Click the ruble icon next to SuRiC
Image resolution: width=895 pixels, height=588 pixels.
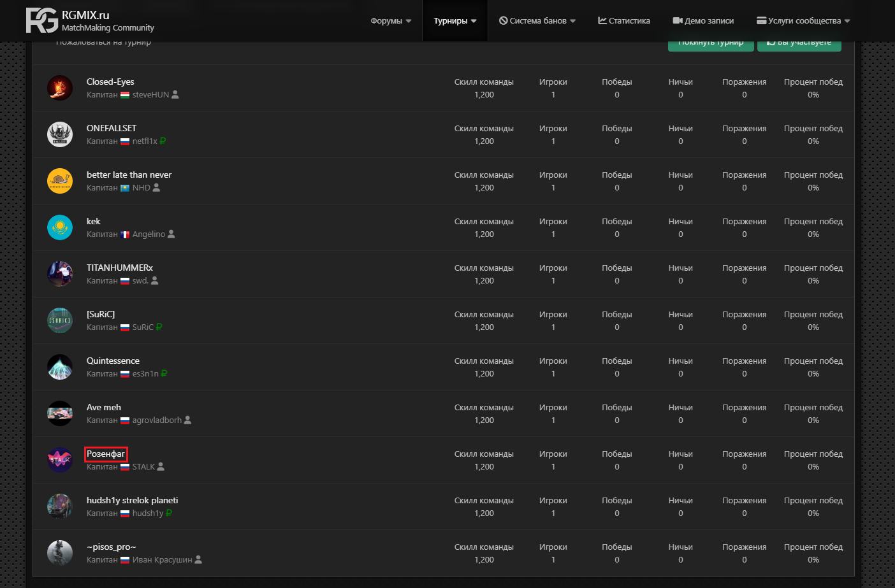159,327
